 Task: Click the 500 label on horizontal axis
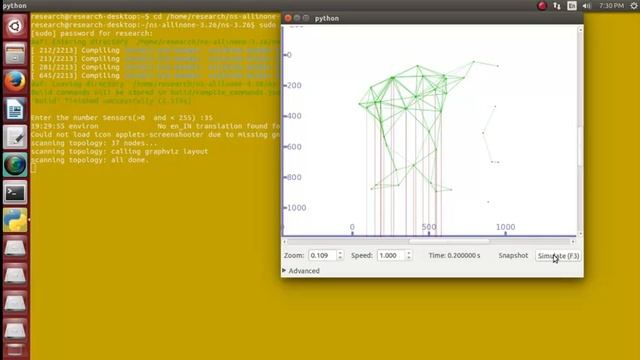click(x=429, y=227)
